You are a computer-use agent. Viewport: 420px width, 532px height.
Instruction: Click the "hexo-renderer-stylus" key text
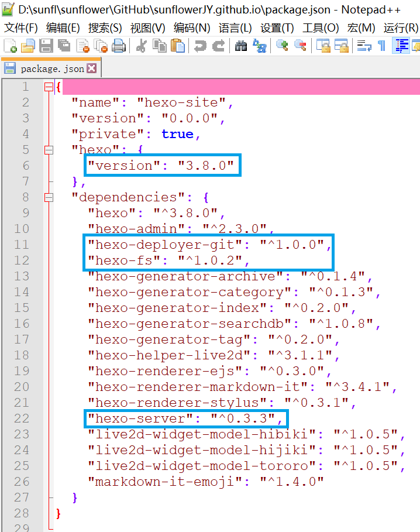(x=177, y=403)
